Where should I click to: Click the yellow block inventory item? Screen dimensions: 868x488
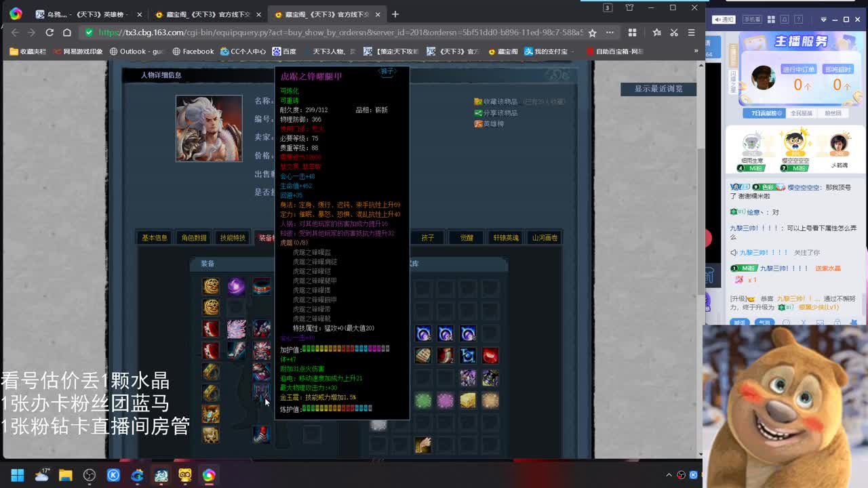click(x=468, y=401)
